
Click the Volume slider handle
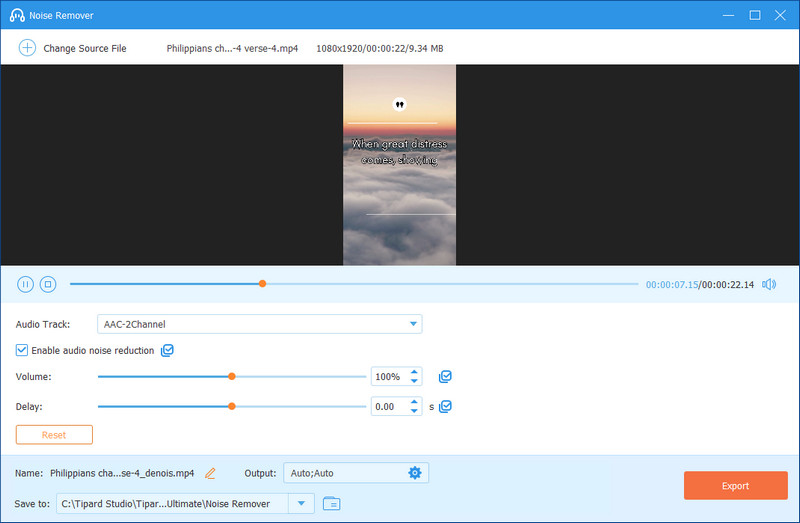(x=232, y=377)
